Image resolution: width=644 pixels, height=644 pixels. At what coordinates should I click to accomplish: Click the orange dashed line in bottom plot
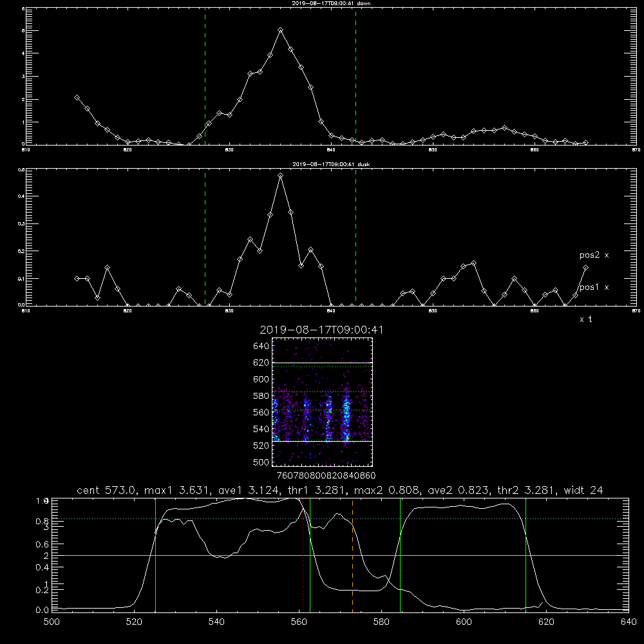pyautogui.click(x=352, y=554)
